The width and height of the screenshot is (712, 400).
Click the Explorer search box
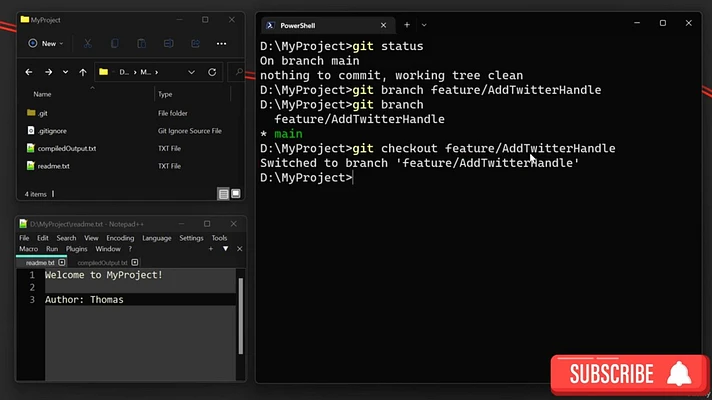238,72
